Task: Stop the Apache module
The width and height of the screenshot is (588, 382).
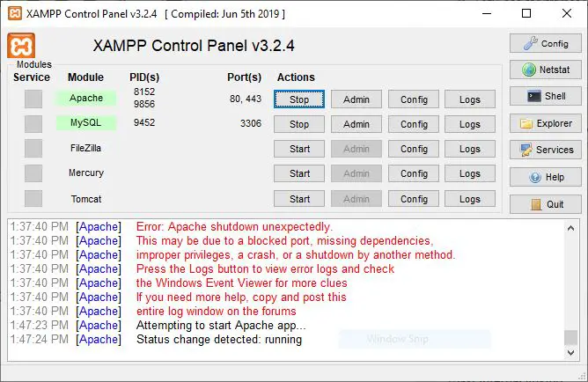Action: (x=299, y=99)
